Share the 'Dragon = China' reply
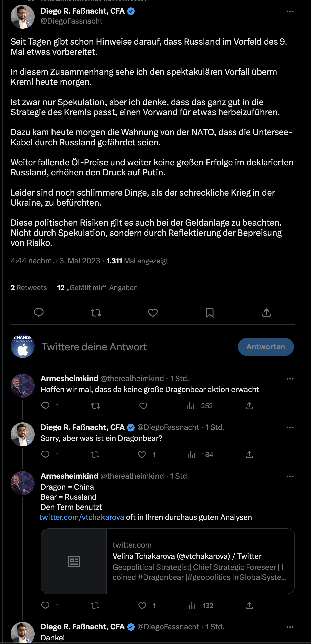The image size is (311, 644). click(249, 606)
